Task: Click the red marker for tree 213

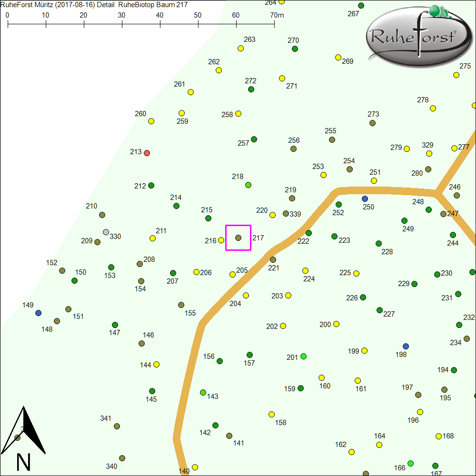Action: coord(147,153)
